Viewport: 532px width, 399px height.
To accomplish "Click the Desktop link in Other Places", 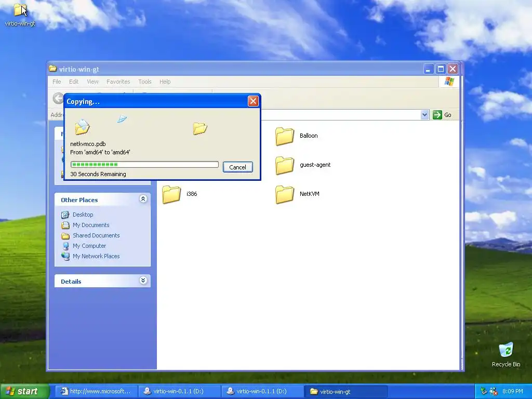I will 83,215.
